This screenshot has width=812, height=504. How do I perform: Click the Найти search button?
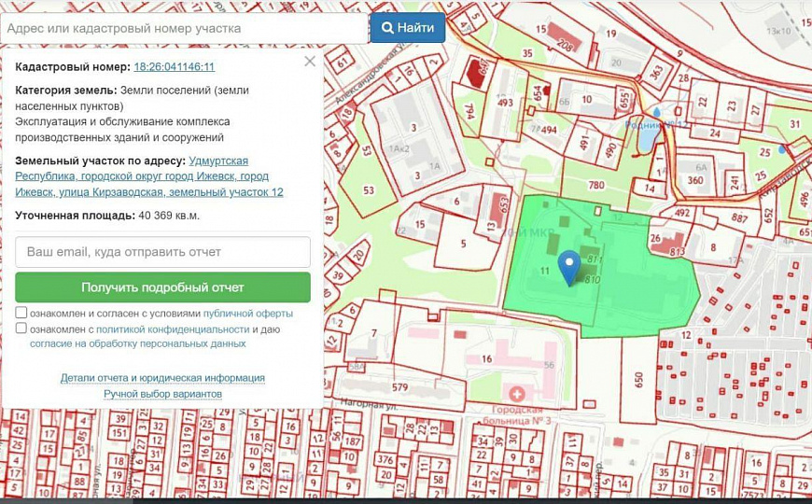coord(408,27)
